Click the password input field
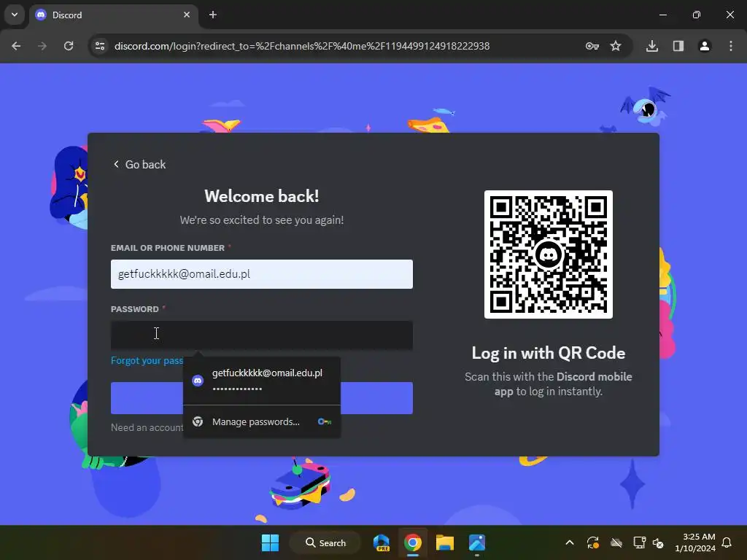 pos(262,335)
